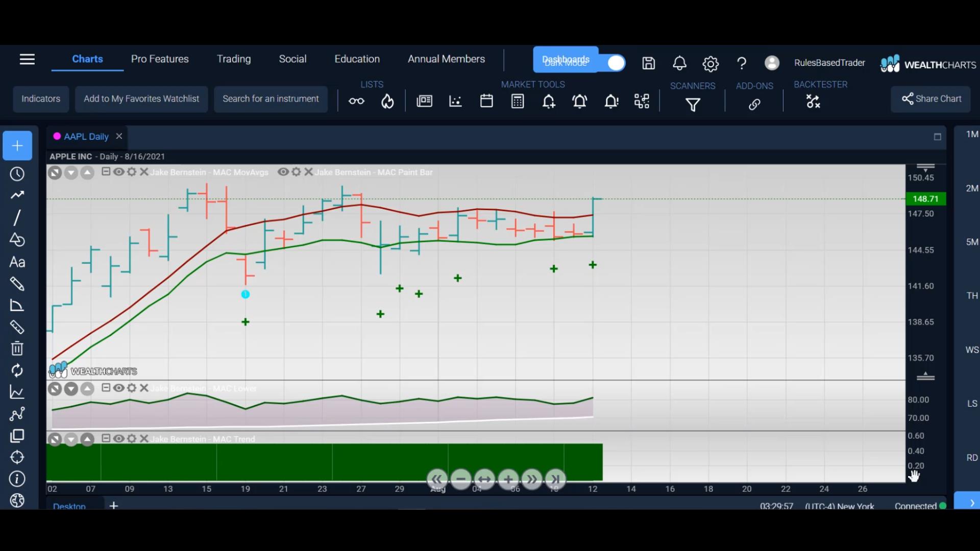Viewport: 980px width, 551px height.
Task: Click the Indicators button
Action: [41, 99]
